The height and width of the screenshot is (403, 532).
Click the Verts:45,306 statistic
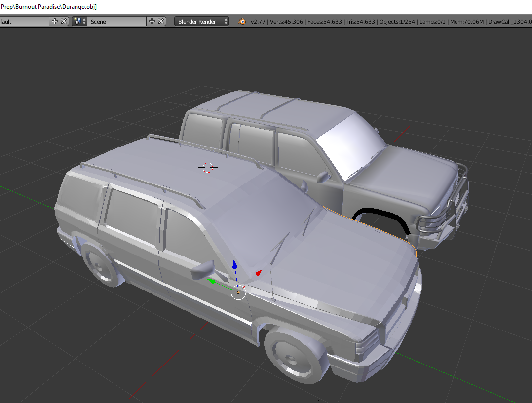pyautogui.click(x=286, y=22)
